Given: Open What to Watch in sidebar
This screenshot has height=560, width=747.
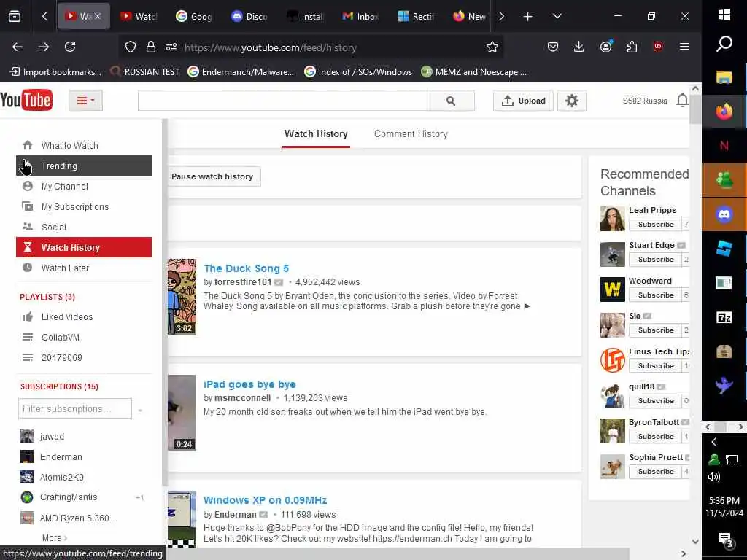Looking at the screenshot, I should pyautogui.click(x=84, y=145).
